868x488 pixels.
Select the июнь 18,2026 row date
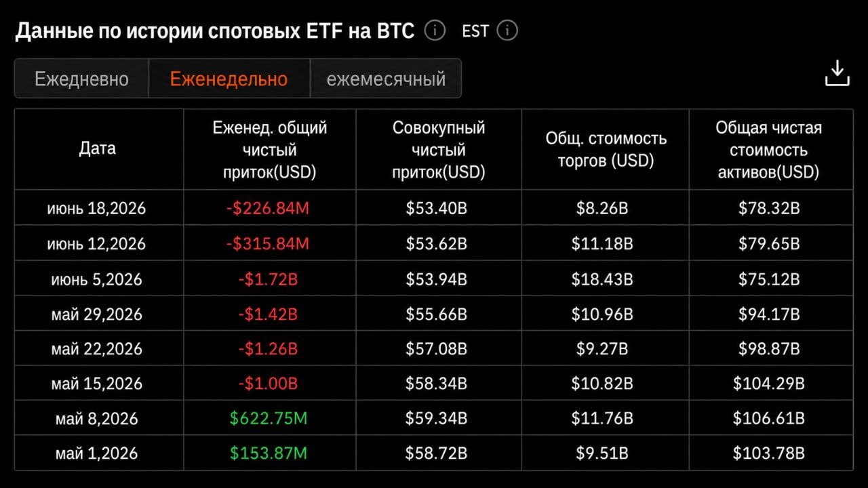coord(96,208)
